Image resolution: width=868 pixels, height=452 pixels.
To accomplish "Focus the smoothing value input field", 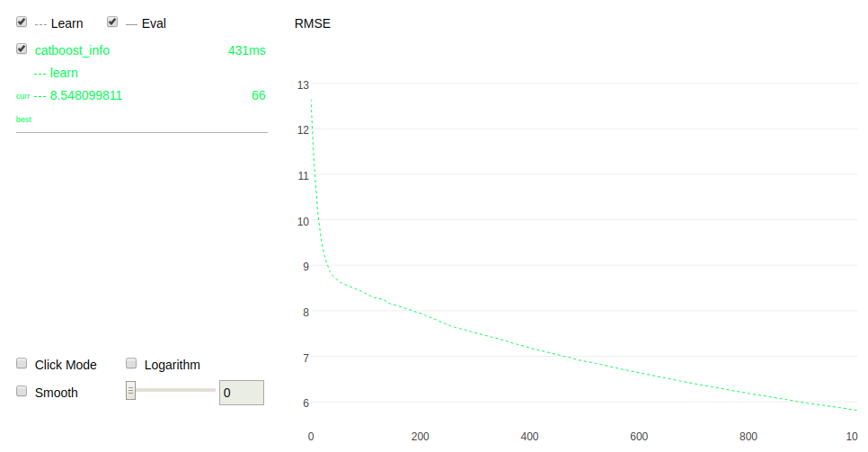I will click(241, 393).
